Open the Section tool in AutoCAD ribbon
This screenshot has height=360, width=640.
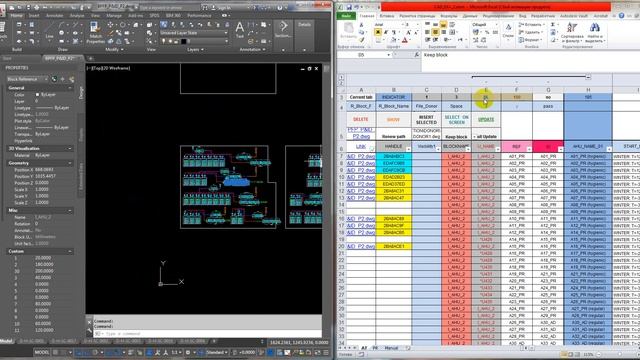(x=283, y=29)
